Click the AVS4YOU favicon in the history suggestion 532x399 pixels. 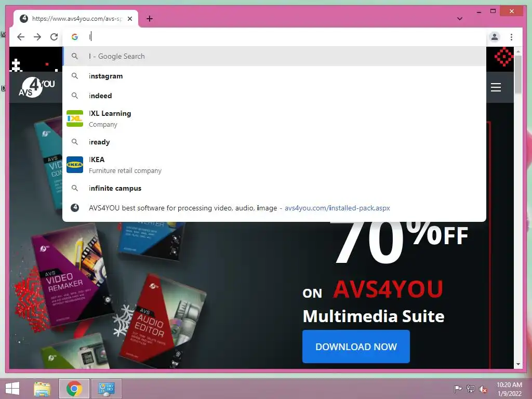[75, 208]
